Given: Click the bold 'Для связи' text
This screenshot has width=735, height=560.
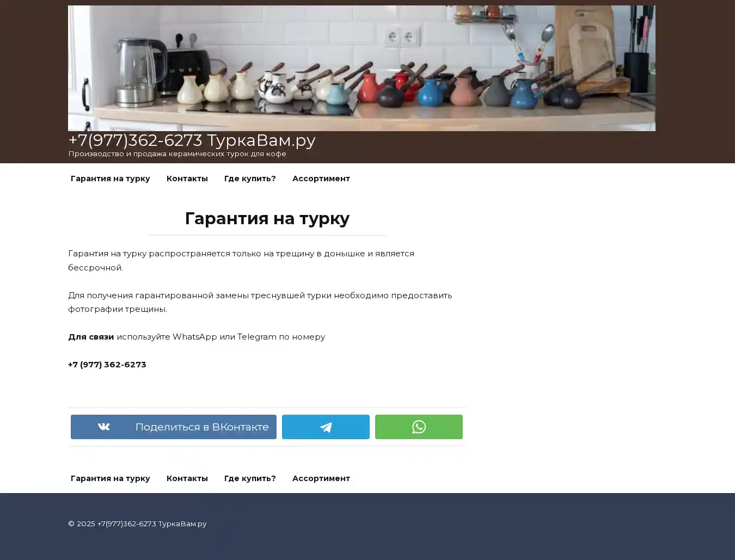Looking at the screenshot, I should tap(91, 337).
